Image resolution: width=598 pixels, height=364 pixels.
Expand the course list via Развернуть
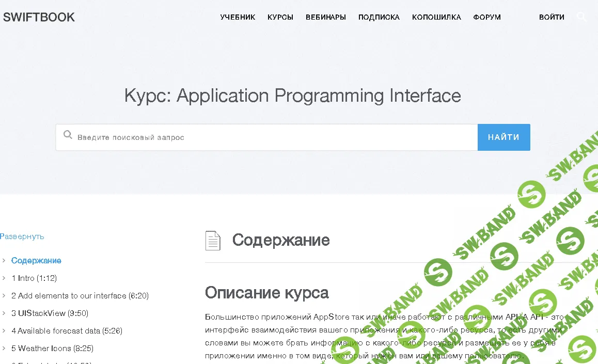pyautogui.click(x=22, y=236)
